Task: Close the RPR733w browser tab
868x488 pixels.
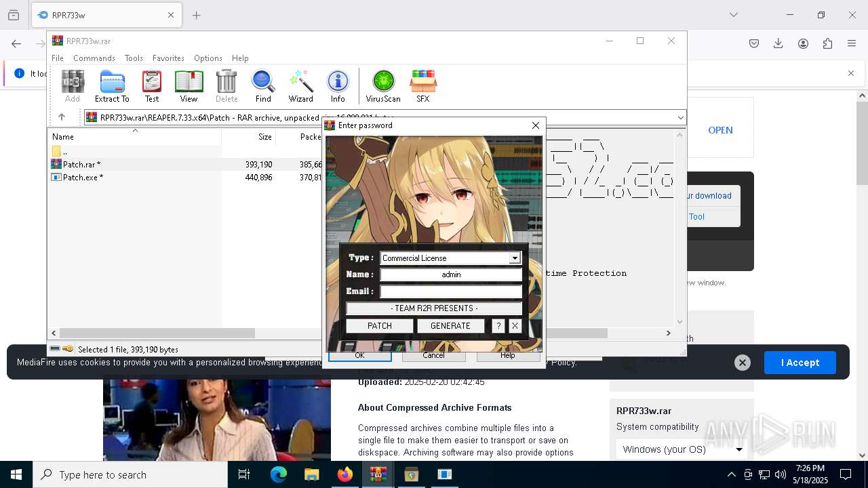Action: pyautogui.click(x=171, y=15)
